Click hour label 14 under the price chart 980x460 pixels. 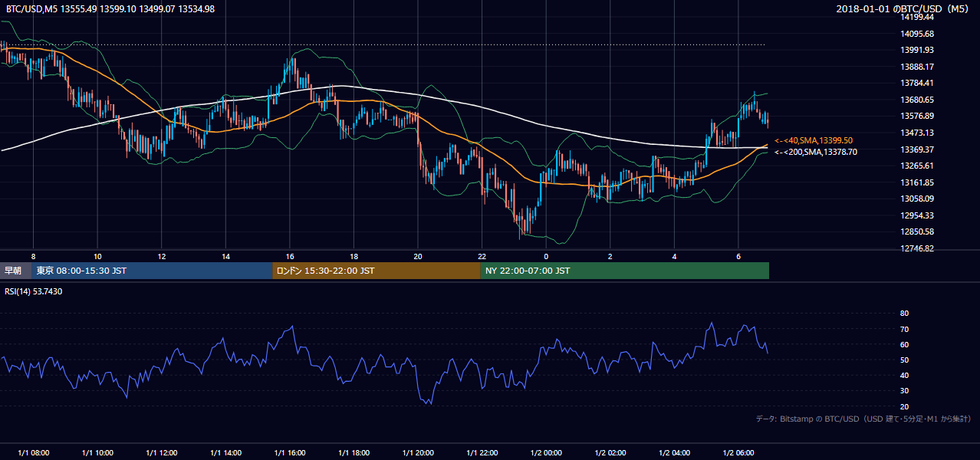click(225, 256)
